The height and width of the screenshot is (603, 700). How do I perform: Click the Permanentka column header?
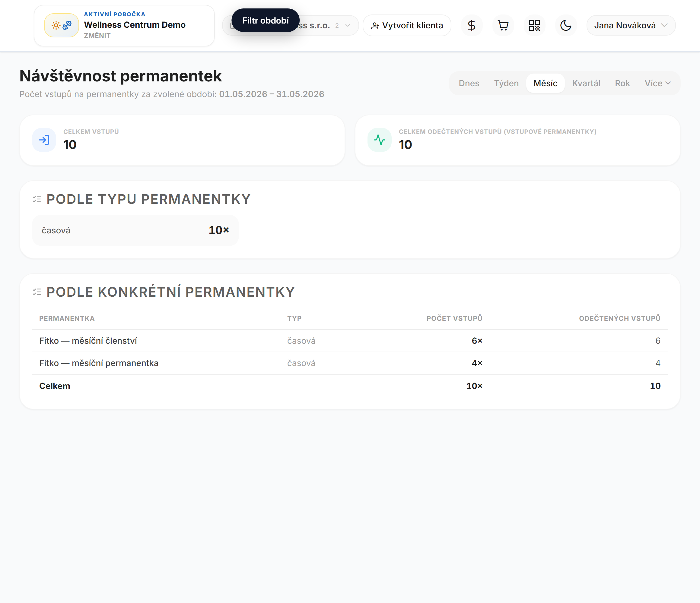67,318
